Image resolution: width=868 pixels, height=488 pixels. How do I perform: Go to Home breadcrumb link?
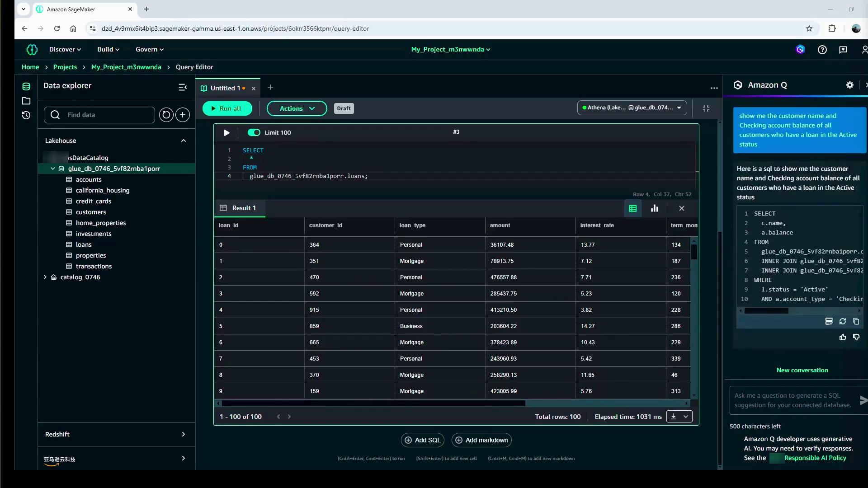point(30,67)
